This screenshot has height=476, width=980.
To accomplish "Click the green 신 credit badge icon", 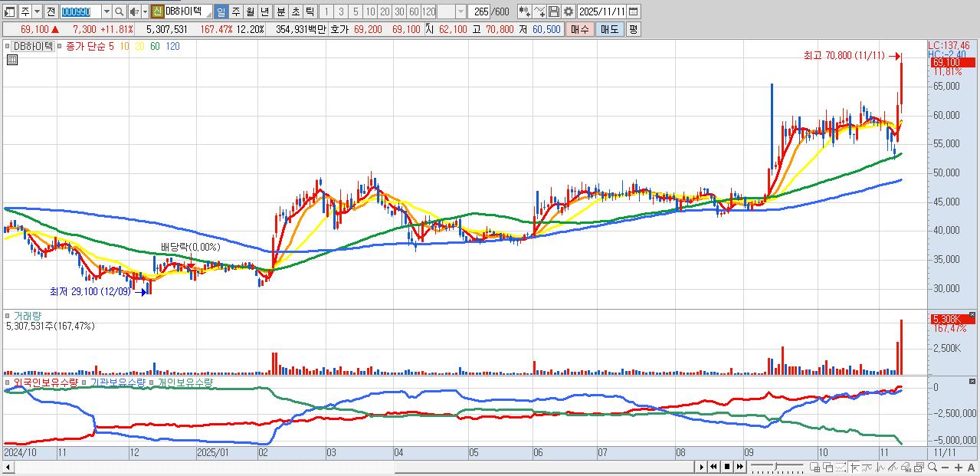I will (156, 11).
